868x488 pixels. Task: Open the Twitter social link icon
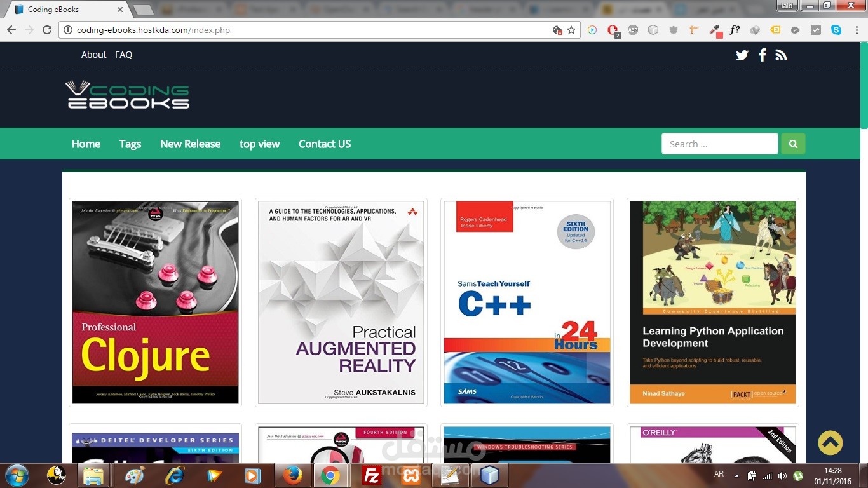(x=742, y=55)
